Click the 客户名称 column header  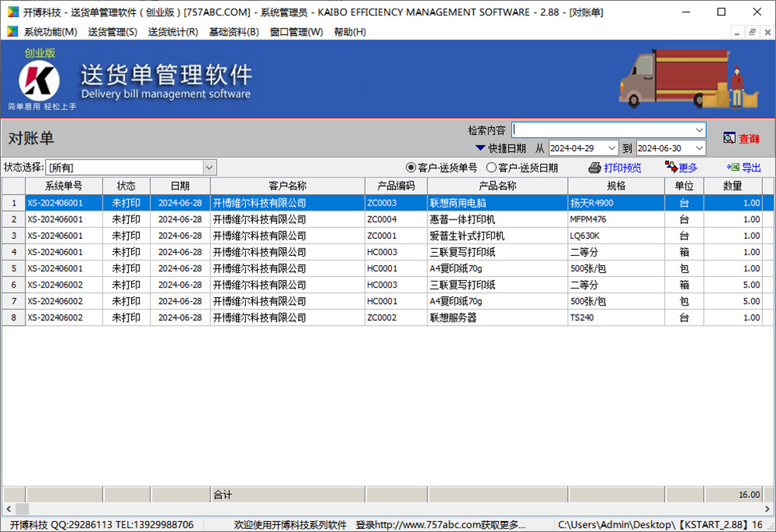288,186
